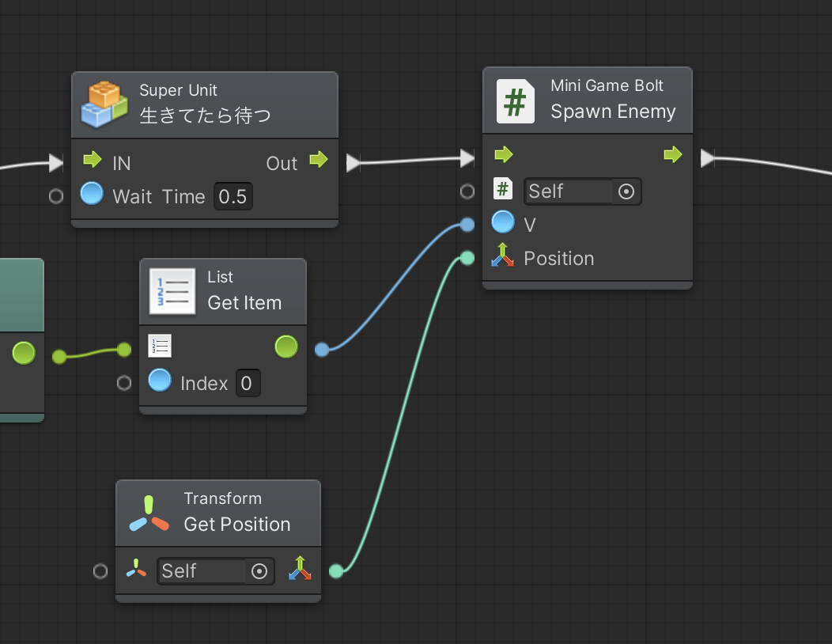Viewport: 832px width, 644px height.
Task: Click Spawn Enemy control input arrow
Action: coord(504,155)
